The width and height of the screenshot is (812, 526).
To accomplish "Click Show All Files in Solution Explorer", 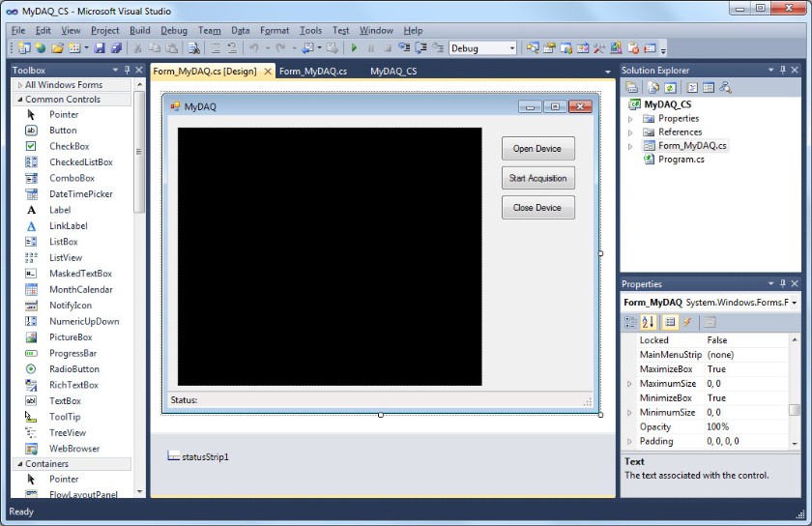I will tap(653, 88).
